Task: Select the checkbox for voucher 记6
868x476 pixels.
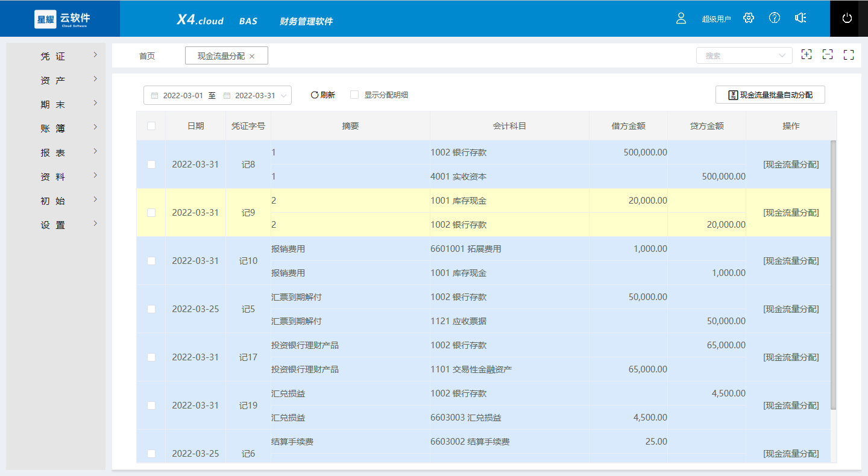Action: 151,454
